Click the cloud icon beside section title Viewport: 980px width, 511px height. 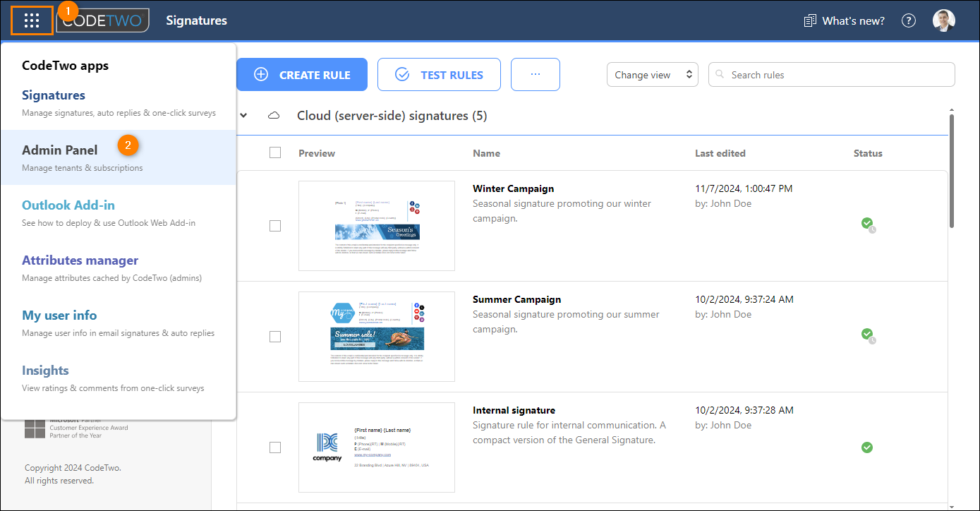(x=274, y=116)
